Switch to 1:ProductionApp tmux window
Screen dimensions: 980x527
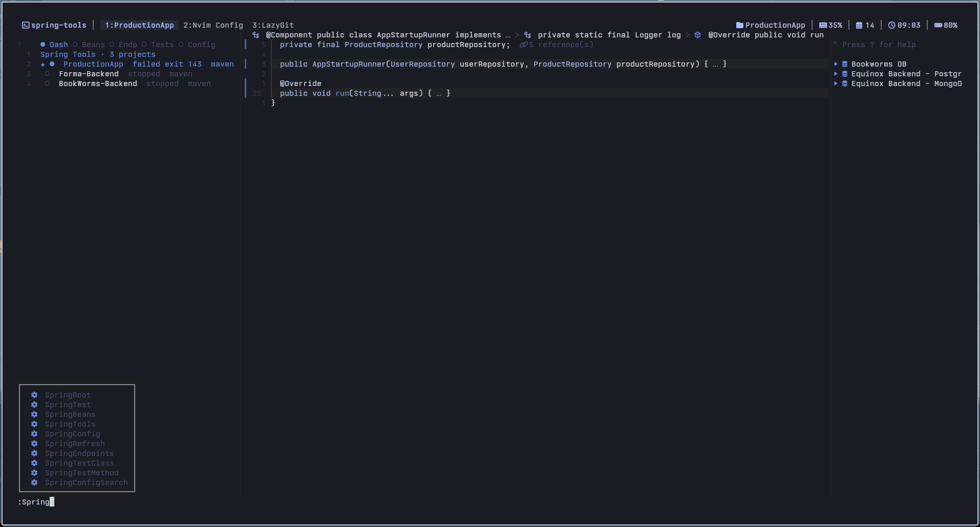click(139, 25)
